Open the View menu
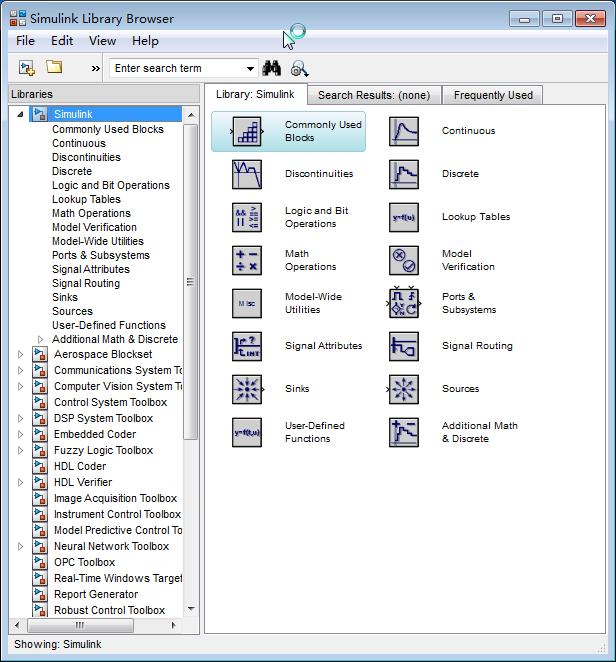 103,41
